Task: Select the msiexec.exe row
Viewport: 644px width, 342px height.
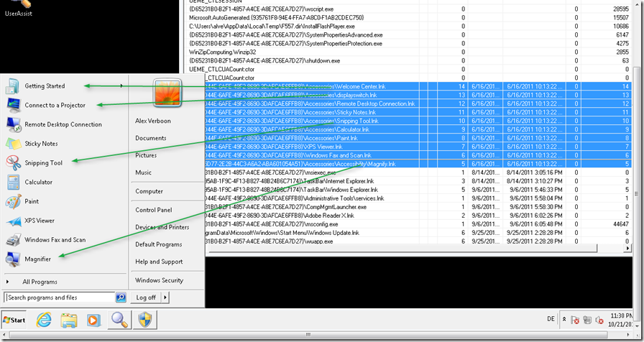Action: (418, 173)
